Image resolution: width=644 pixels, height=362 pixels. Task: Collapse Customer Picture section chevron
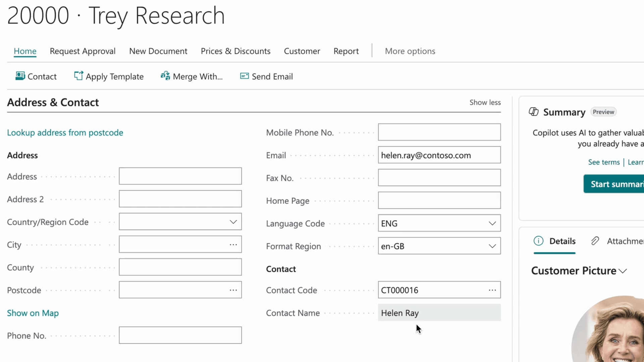[623, 271]
